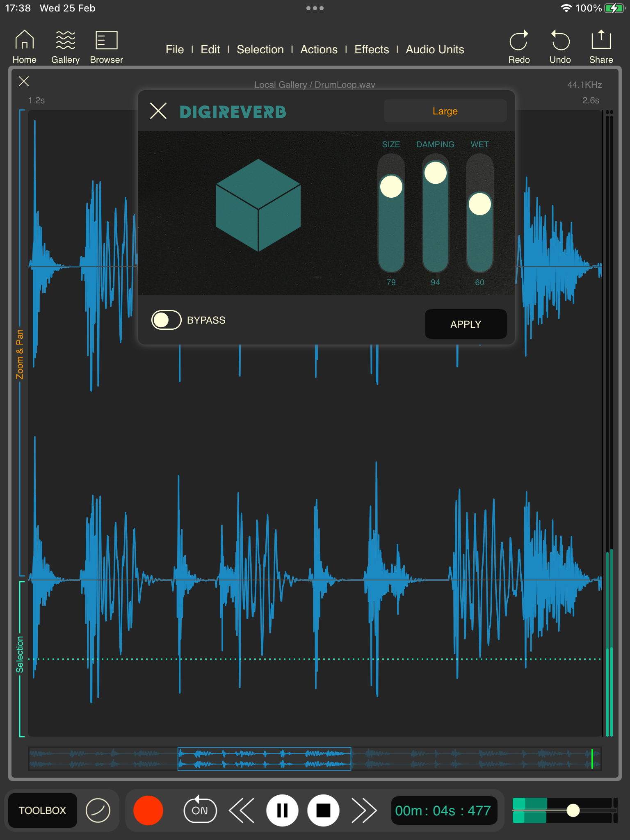Image resolution: width=630 pixels, height=840 pixels.
Task: Rewind with the double left arrows
Action: click(242, 810)
